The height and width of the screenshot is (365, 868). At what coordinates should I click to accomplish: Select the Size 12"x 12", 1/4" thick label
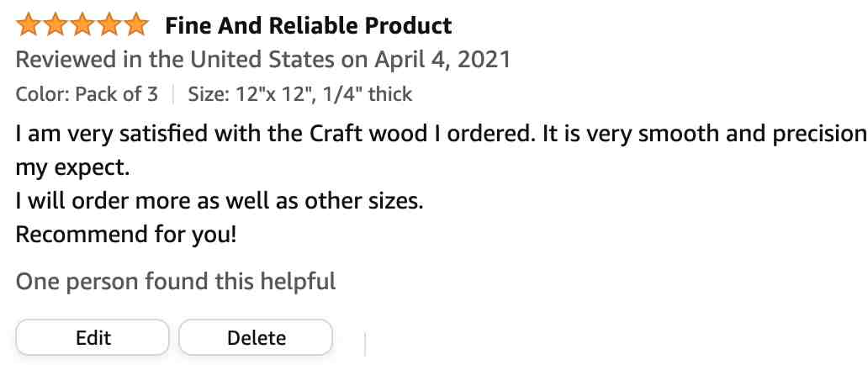(300, 94)
